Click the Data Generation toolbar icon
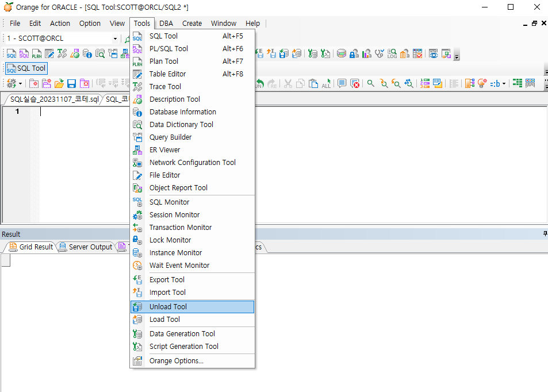The image size is (548, 392). click(x=312, y=53)
